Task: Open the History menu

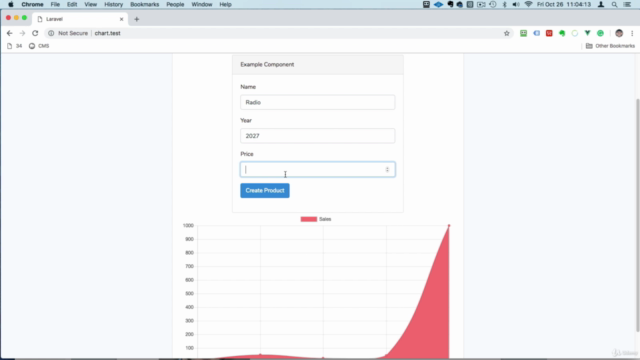Action: point(113,4)
